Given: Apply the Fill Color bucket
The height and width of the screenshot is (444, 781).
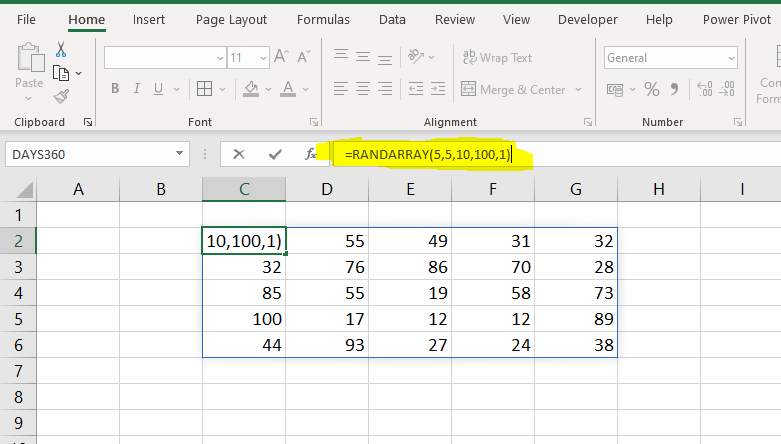Looking at the screenshot, I should pyautogui.click(x=251, y=89).
